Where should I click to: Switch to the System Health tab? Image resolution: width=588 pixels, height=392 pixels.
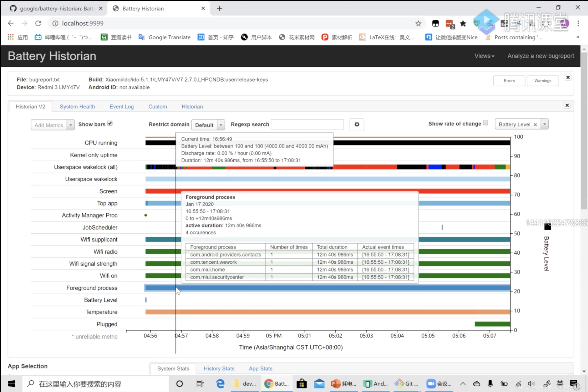[x=77, y=107]
